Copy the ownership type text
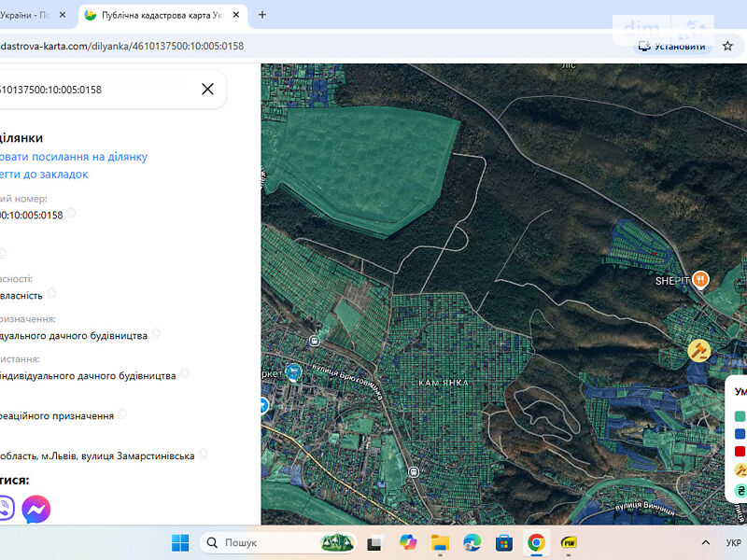Screen dimensions: 747x560 click(52, 293)
